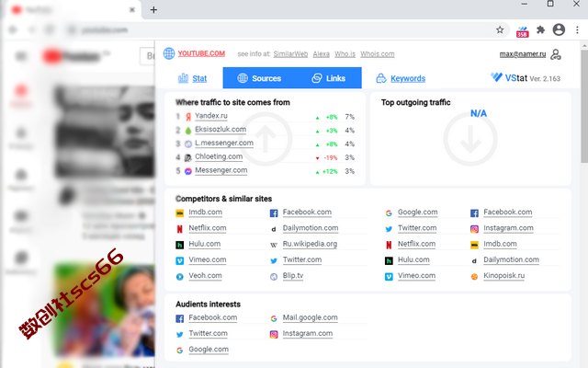This screenshot has height=368, width=588.
Task: Open Veoh.com competitor link
Action: point(205,275)
